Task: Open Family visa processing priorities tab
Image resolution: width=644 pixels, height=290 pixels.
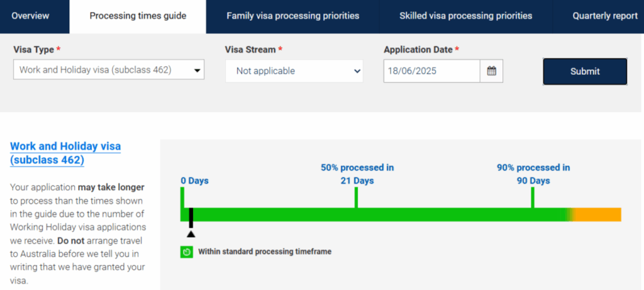Action: coord(293,16)
